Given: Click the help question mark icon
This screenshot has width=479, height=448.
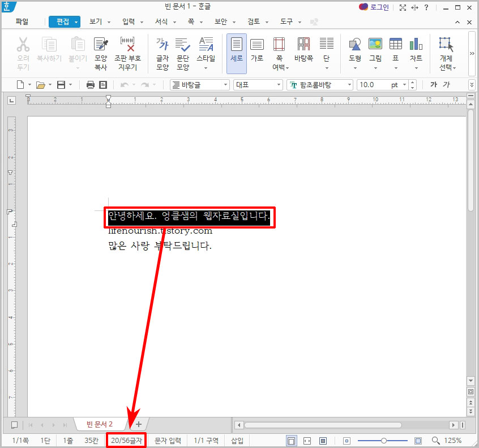Looking at the screenshot, I should [x=426, y=7].
